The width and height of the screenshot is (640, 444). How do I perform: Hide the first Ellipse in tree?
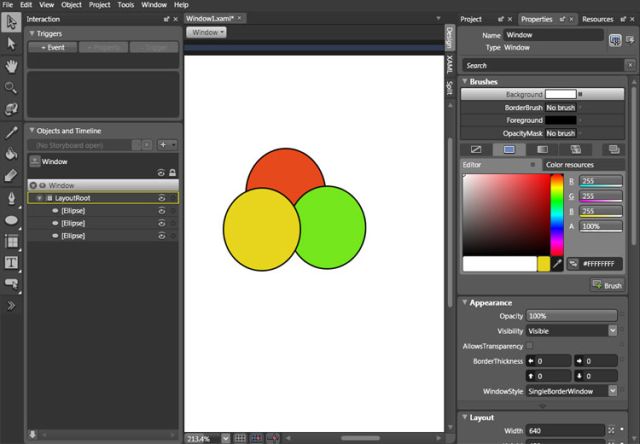pyautogui.click(x=161, y=211)
